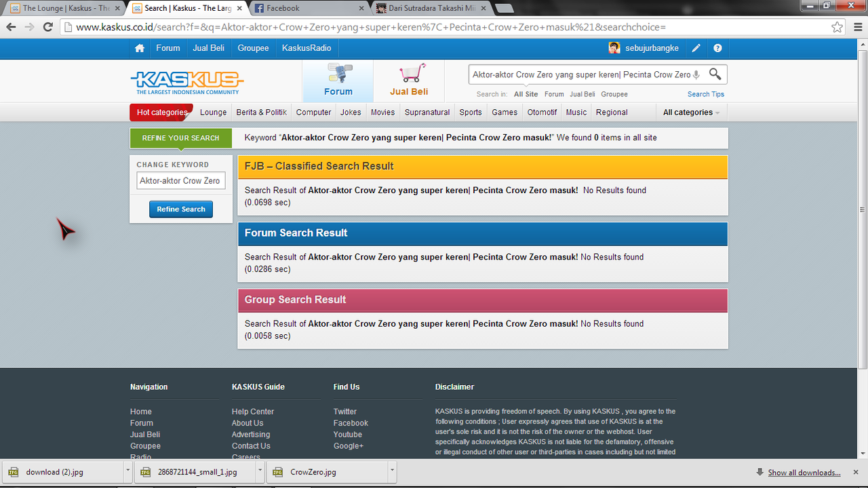
Task: Open a new browser tab
Action: [505, 8]
